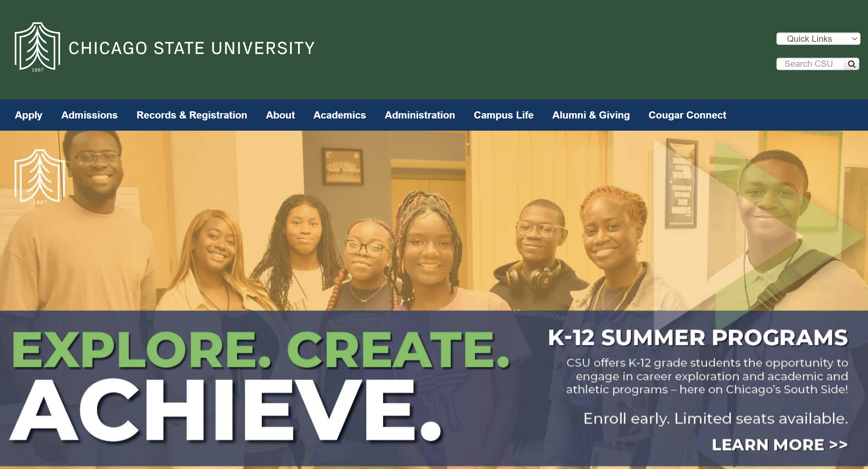Focus the Search CSU text field

pos(810,64)
